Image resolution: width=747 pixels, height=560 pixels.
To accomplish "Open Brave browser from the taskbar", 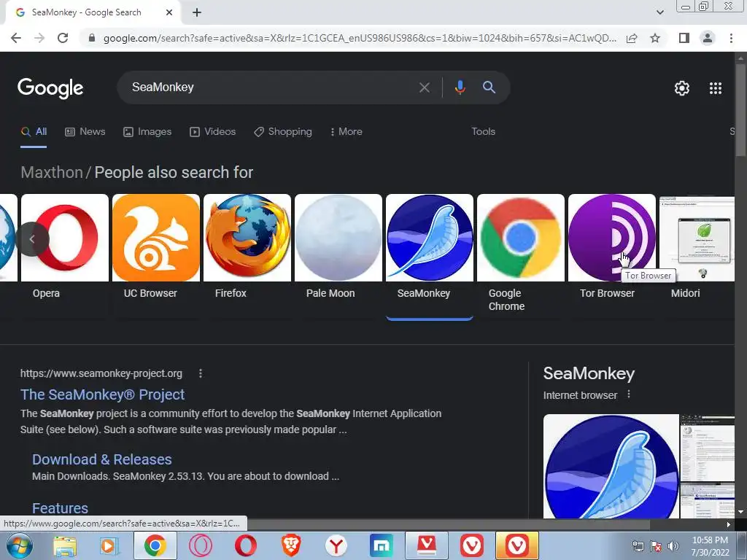I will pyautogui.click(x=290, y=545).
